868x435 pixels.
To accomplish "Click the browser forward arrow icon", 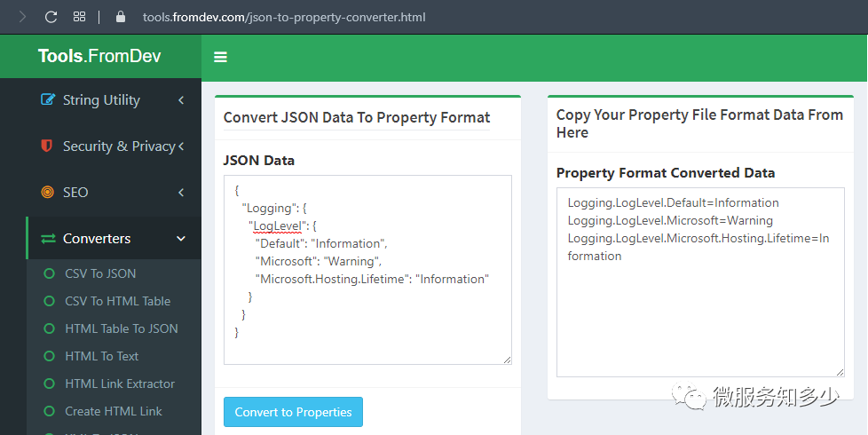I will pyautogui.click(x=23, y=17).
